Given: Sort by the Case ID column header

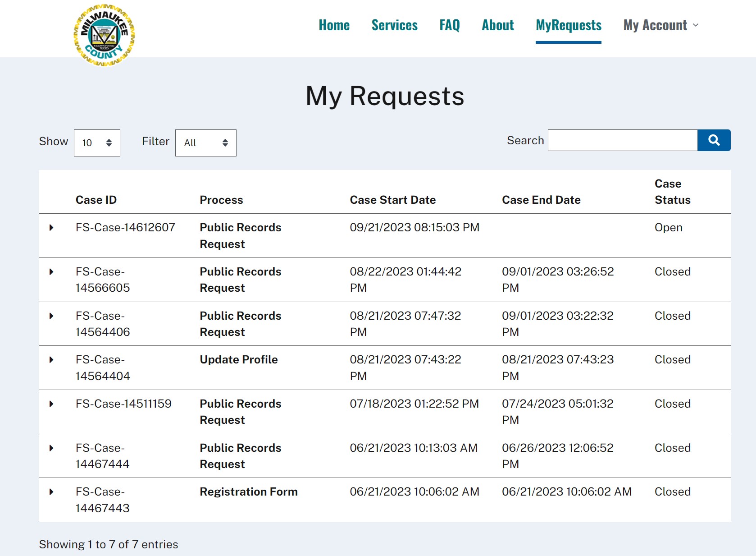Looking at the screenshot, I should point(96,200).
